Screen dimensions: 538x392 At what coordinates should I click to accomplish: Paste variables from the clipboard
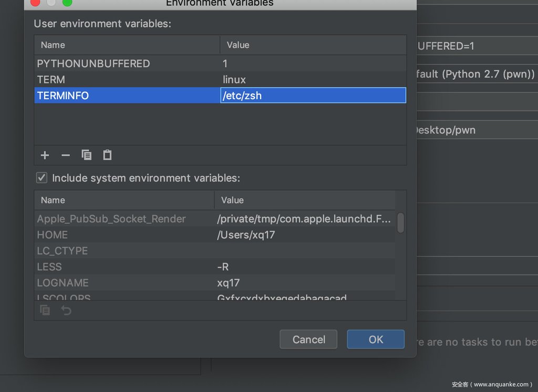107,155
